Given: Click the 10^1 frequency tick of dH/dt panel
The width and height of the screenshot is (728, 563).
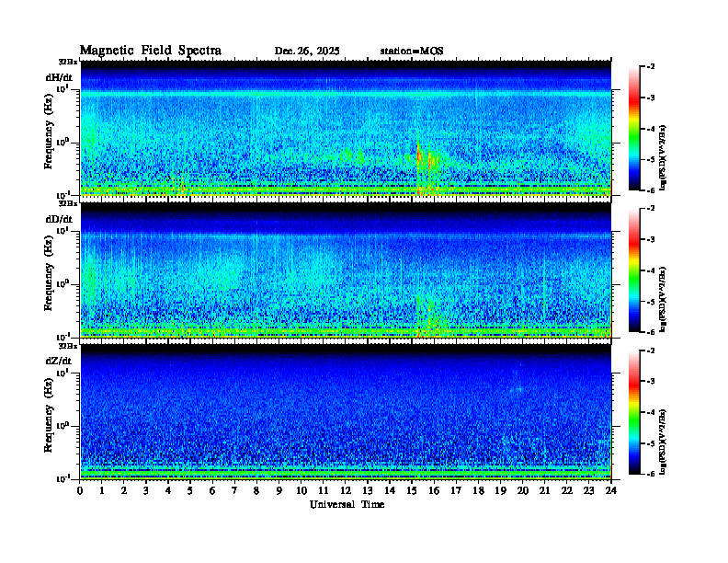Looking at the screenshot, I should tap(63, 88).
